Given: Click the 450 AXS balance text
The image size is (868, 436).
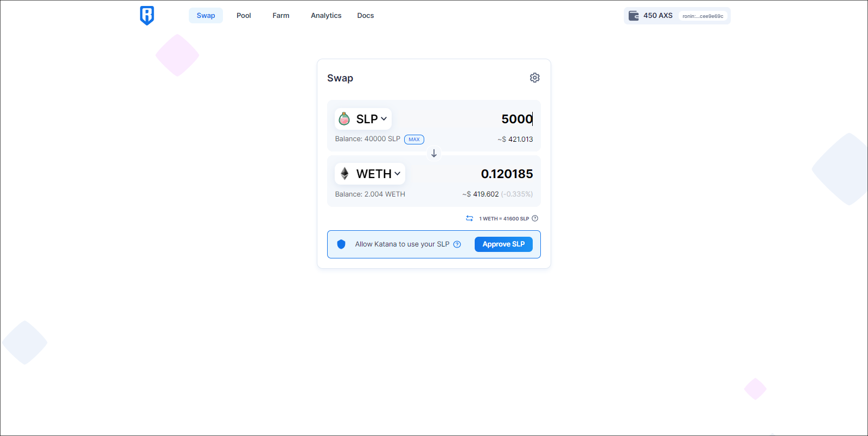Looking at the screenshot, I should point(658,16).
